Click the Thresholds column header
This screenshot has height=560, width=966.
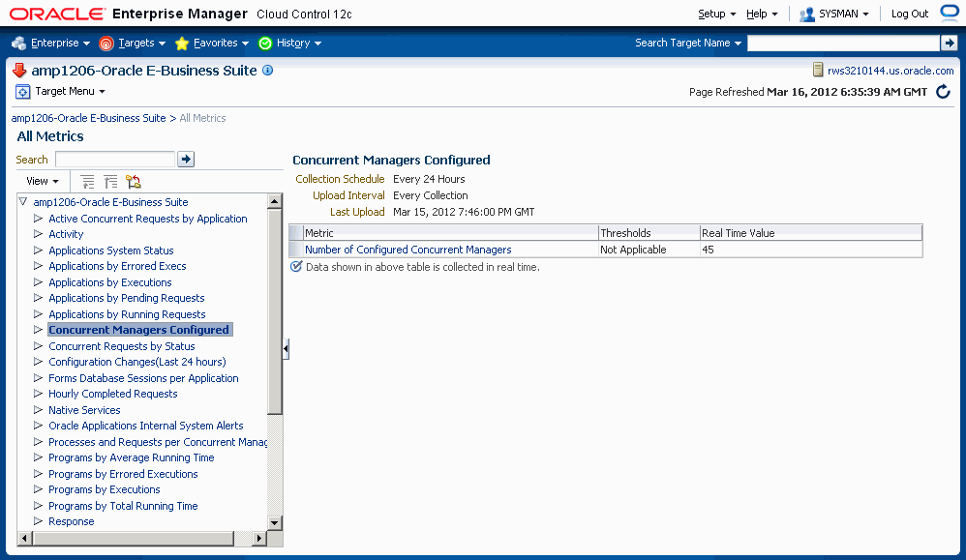(649, 233)
